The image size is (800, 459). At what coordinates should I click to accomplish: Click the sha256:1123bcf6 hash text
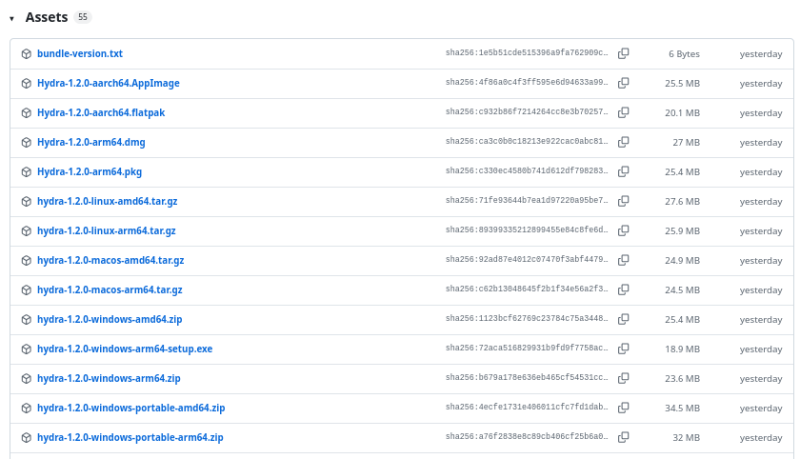pos(527,319)
